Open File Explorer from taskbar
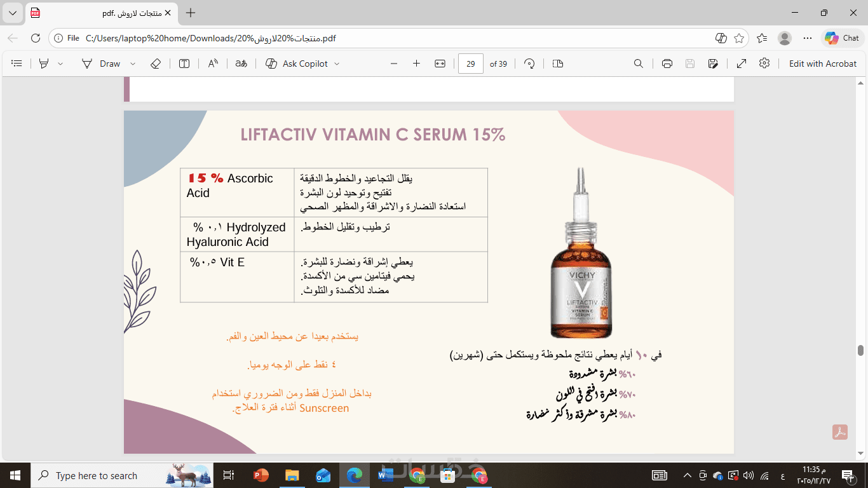The height and width of the screenshot is (488, 868). click(x=292, y=475)
